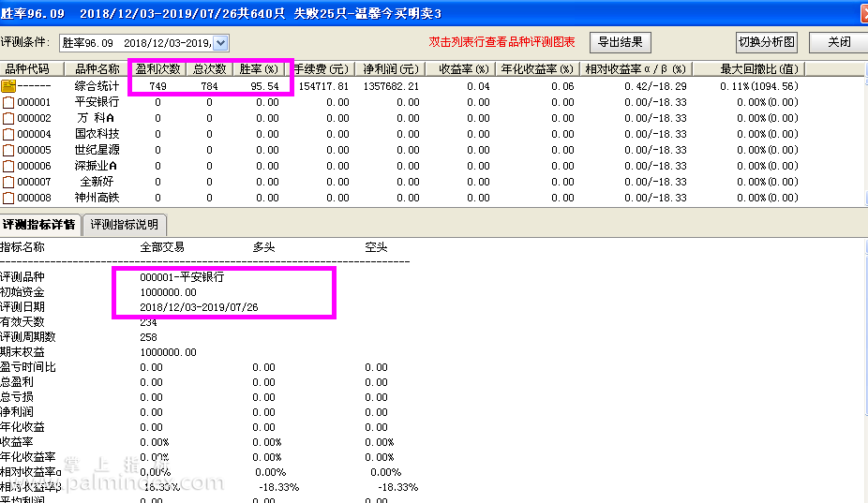868x503 pixels.
Task: Click the red 双击列表行查看品种评测图表 hint
Action: (501, 42)
